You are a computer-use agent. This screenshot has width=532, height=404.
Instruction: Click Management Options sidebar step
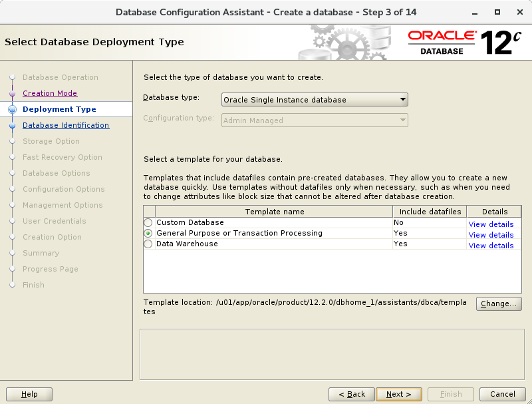click(63, 205)
